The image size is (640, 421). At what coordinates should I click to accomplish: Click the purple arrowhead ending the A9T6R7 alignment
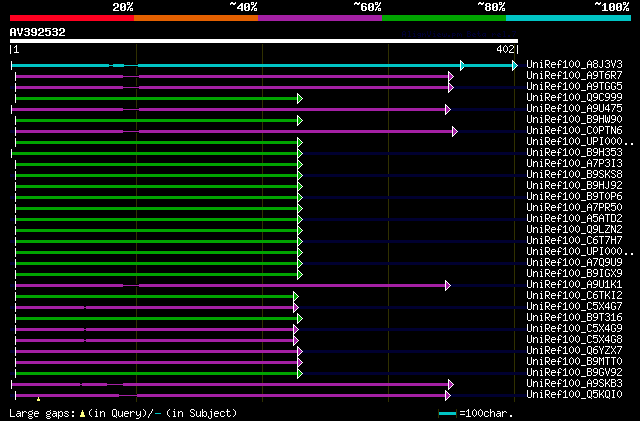[451, 76]
